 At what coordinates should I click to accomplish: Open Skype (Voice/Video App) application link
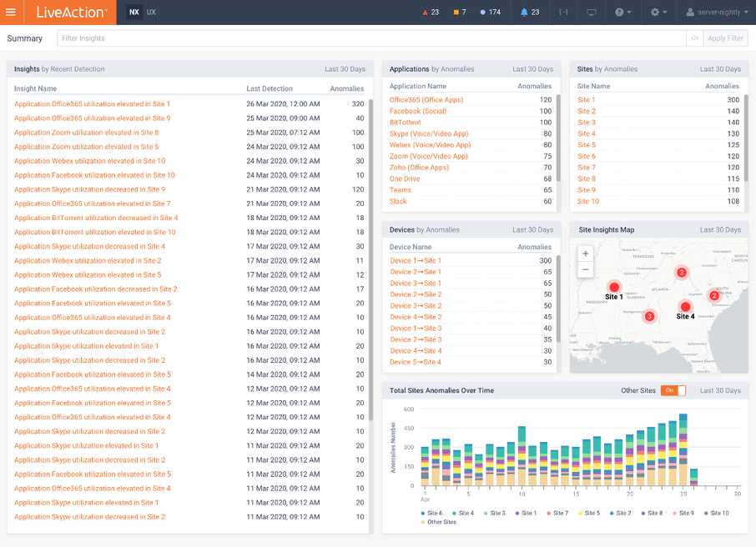[429, 133]
